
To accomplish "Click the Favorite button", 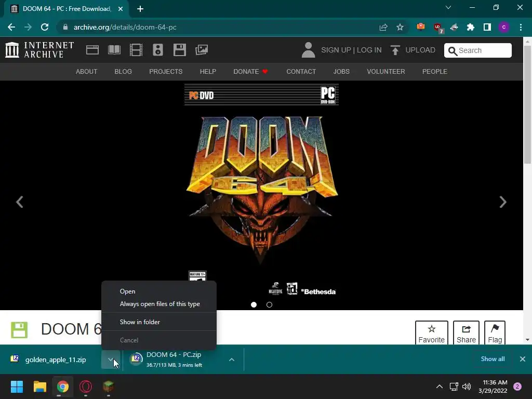I will click(x=432, y=333).
